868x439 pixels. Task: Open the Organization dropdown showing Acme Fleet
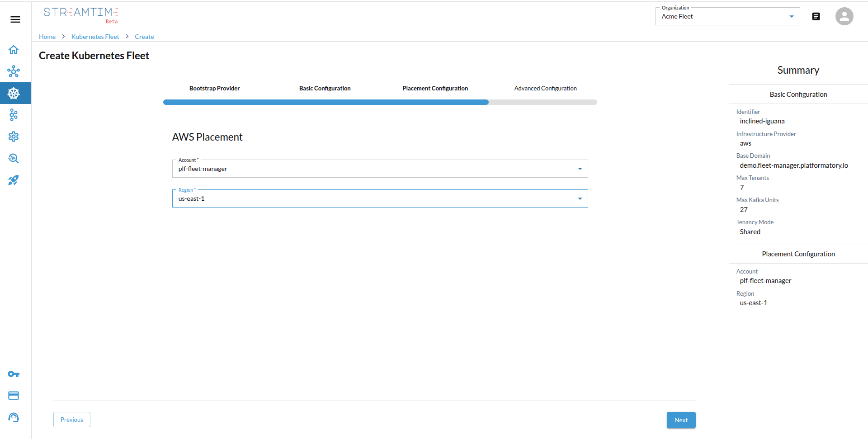click(x=727, y=16)
